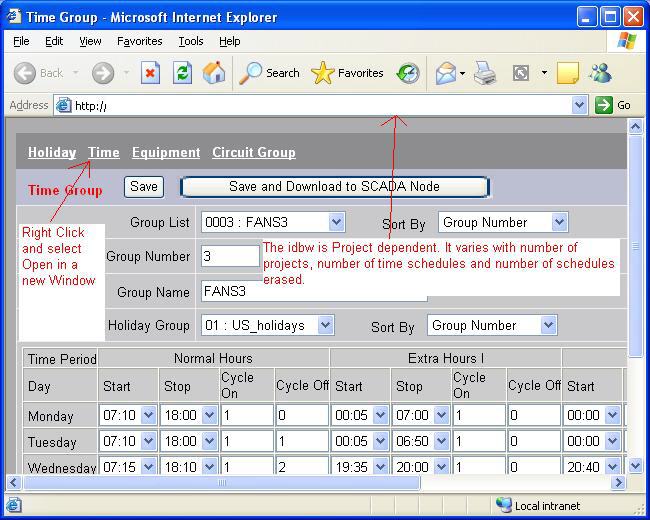Click the Address URL field
Image resolution: width=650 pixels, height=520 pixels.
click(x=321, y=105)
